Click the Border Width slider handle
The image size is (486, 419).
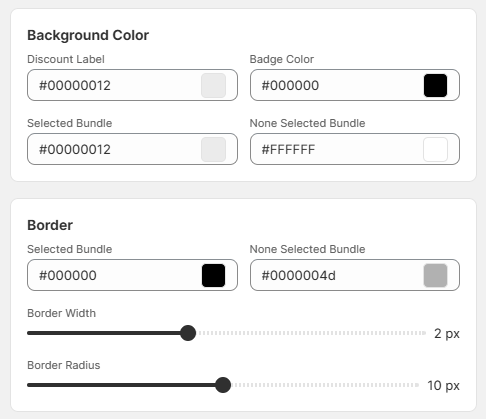click(x=188, y=333)
